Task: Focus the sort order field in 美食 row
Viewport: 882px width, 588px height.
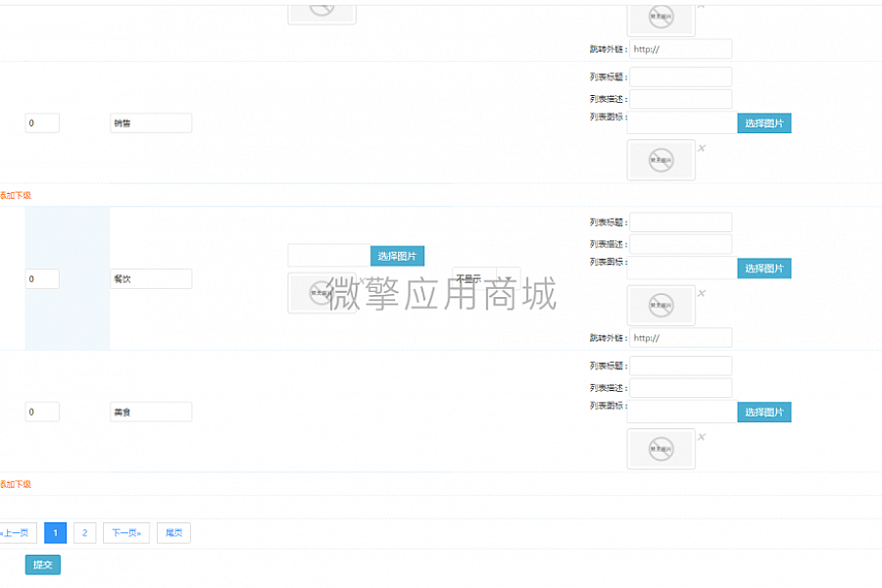Action: [x=42, y=412]
